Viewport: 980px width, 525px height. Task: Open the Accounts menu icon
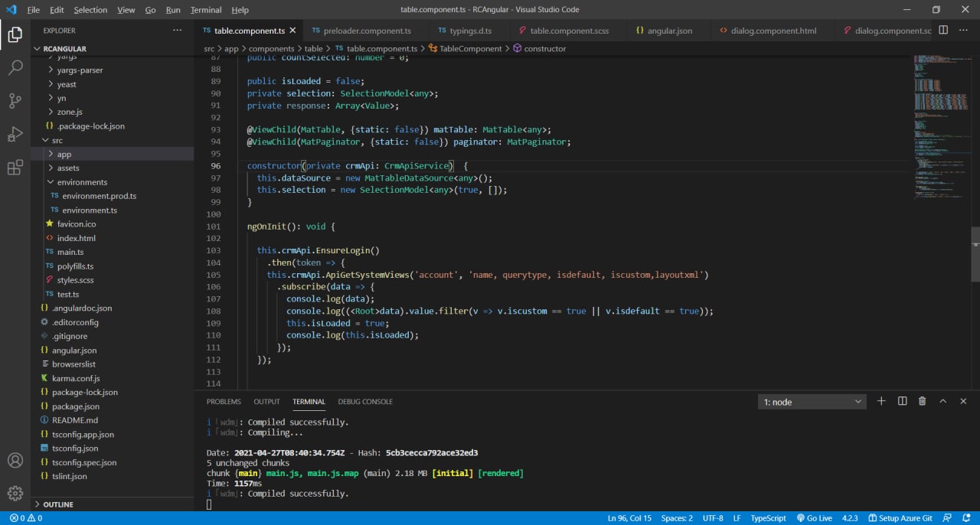pyautogui.click(x=15, y=461)
